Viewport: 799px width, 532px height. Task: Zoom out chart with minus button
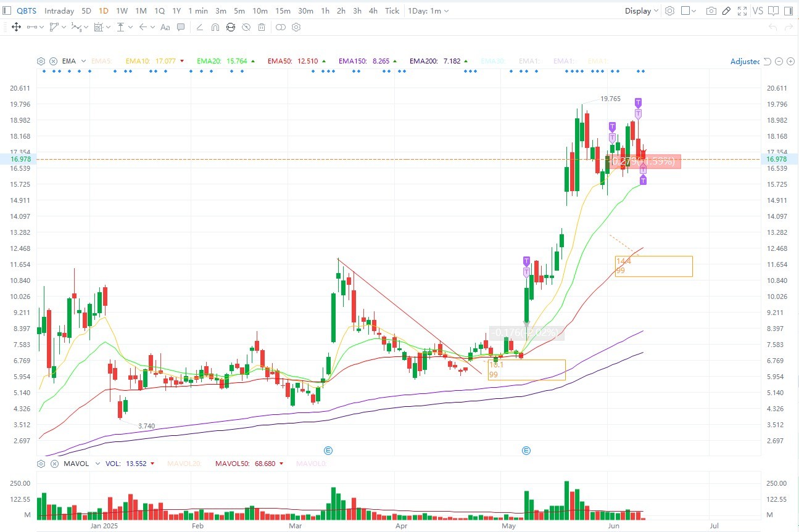pos(779,61)
